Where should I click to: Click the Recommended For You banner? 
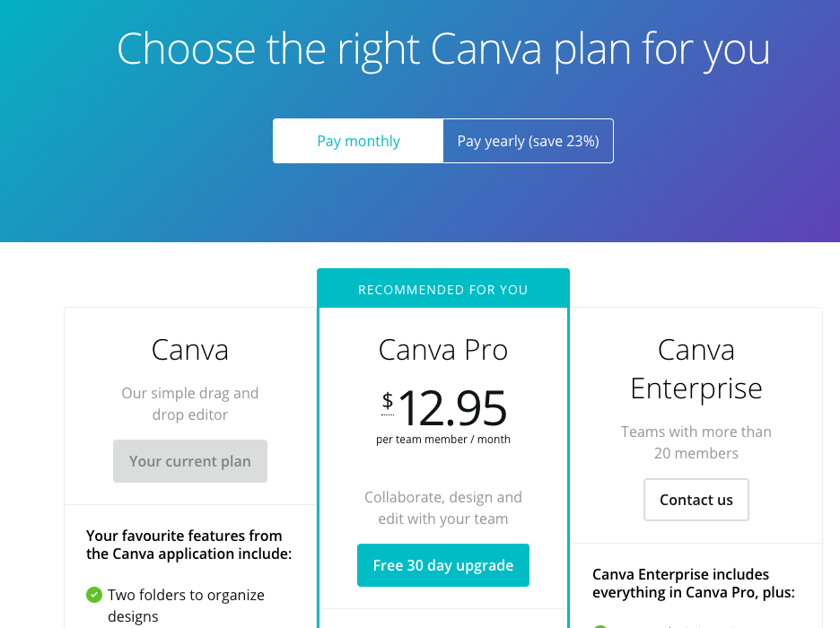point(443,289)
